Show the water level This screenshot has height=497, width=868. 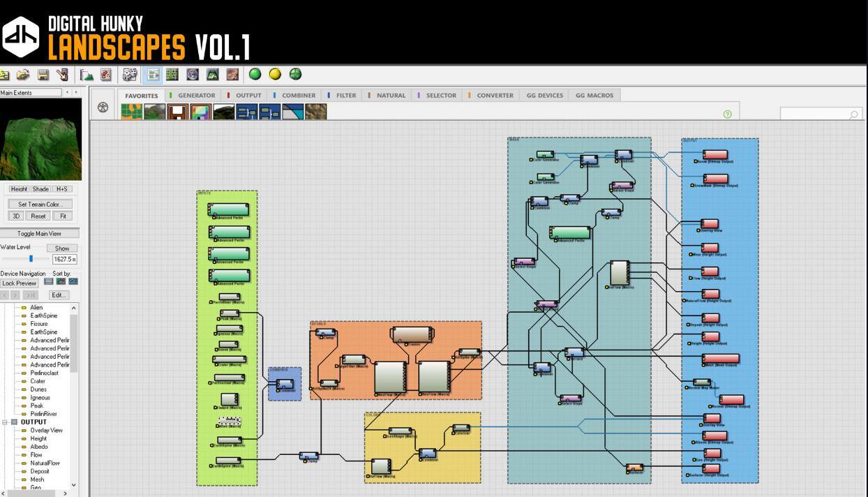click(62, 248)
